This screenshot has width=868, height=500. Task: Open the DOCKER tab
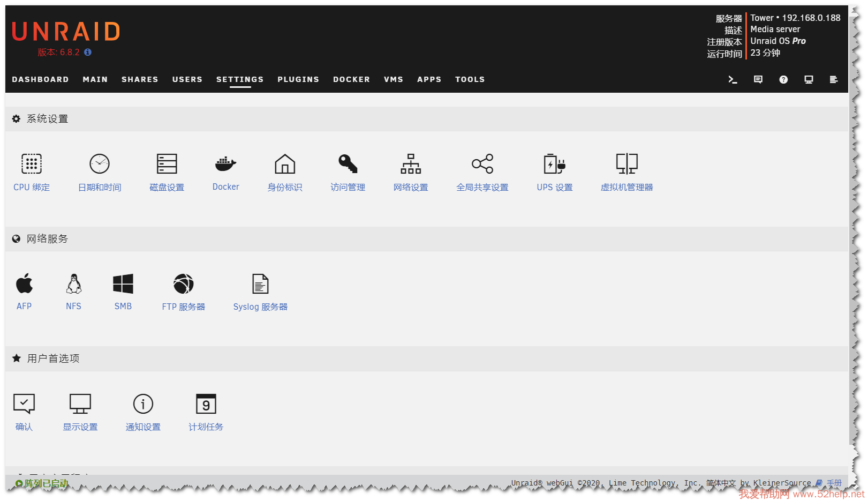[351, 79]
